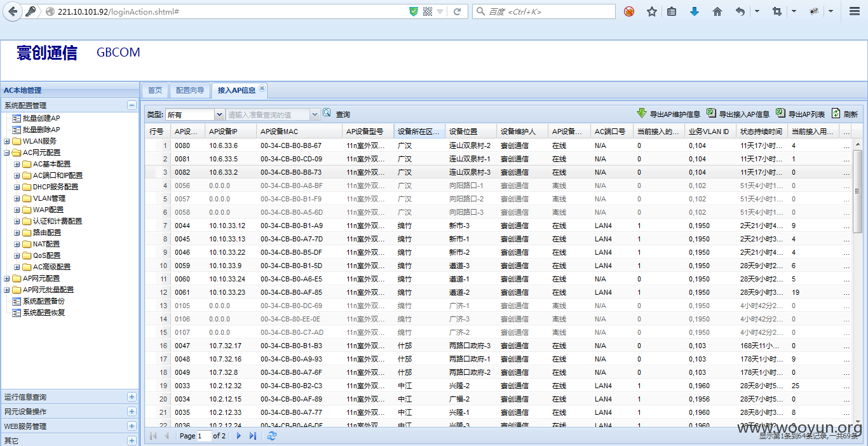Click browser reload button
The image size is (868, 446).
click(x=457, y=11)
